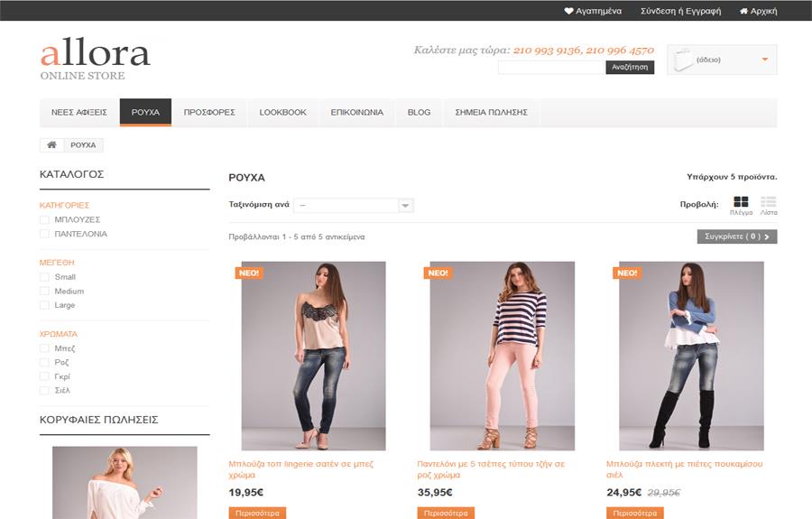
Task: Open the ΠΡΟΣΦΟΡΕΣ menu
Action: (209, 113)
